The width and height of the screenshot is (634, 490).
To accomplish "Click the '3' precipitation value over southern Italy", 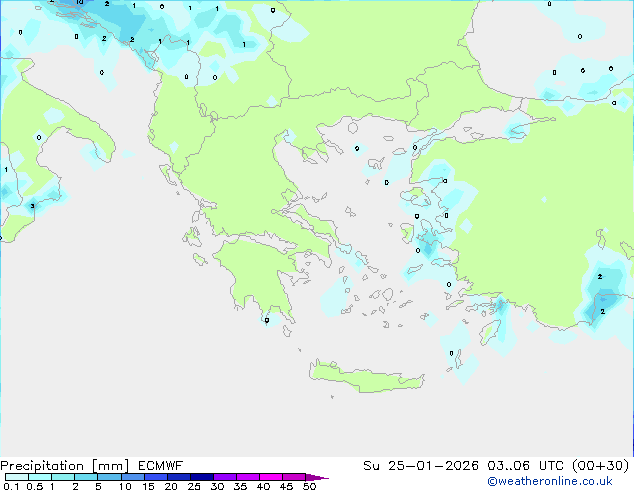I will [32, 206].
